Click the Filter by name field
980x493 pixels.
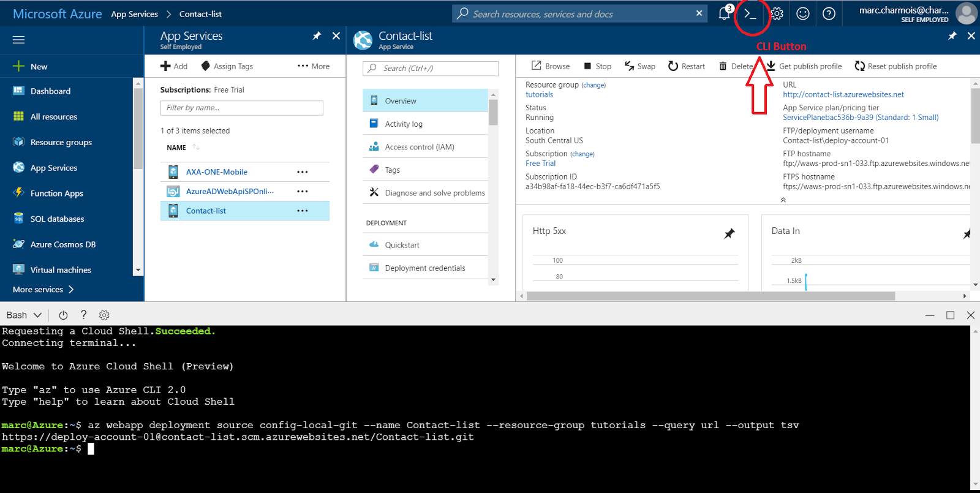pos(242,108)
